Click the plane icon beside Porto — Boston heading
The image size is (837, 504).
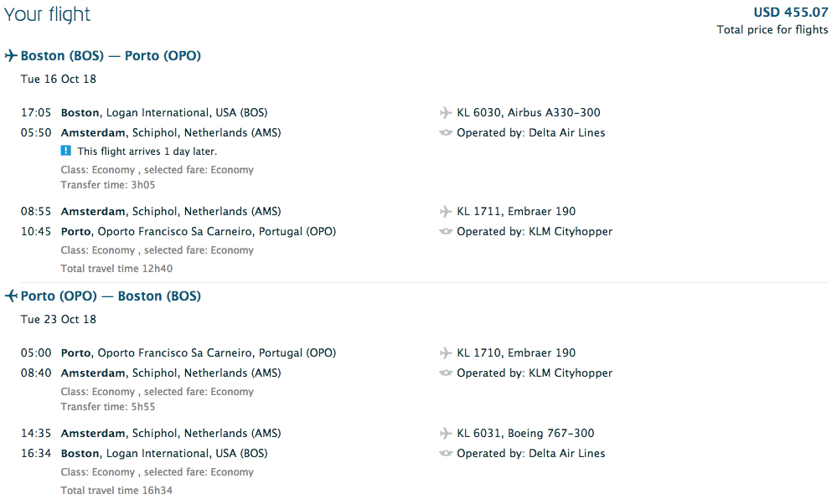click(x=11, y=296)
